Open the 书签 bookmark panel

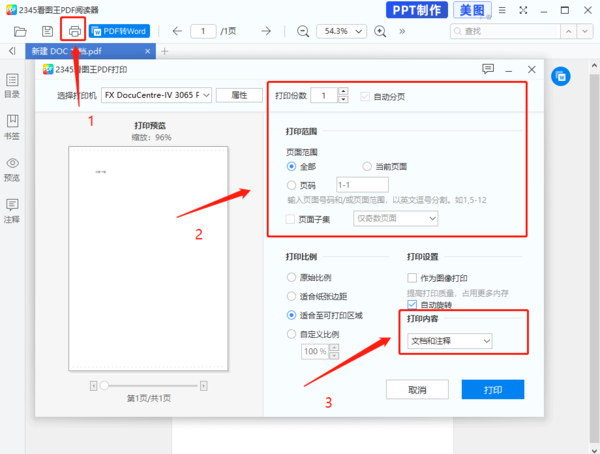coord(12,127)
